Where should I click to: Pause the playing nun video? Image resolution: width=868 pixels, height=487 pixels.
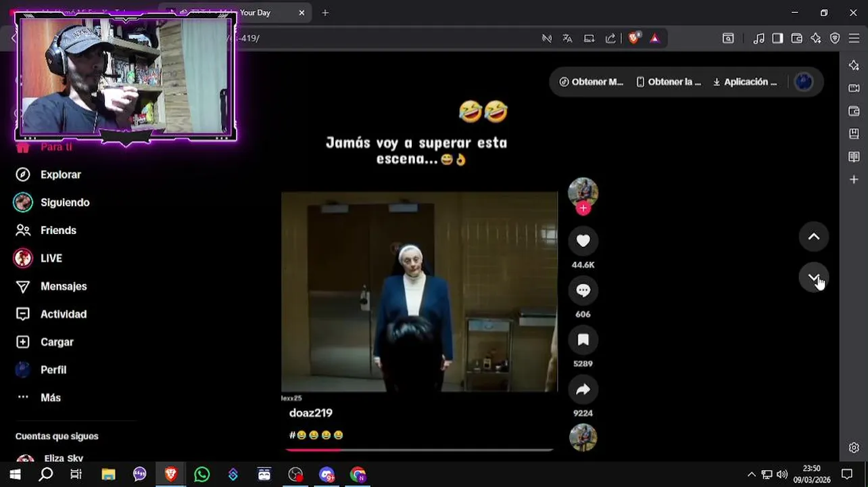419,292
